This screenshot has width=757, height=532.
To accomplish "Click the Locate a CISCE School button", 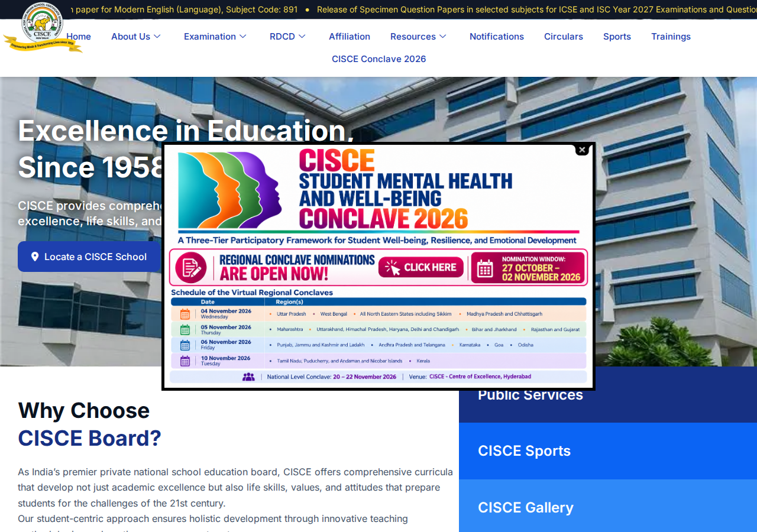I will 89,257.
